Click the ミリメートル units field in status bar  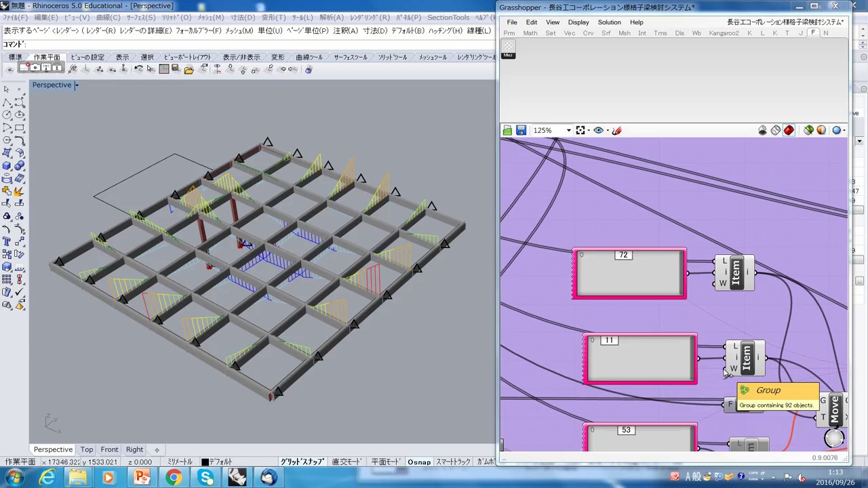[180, 462]
